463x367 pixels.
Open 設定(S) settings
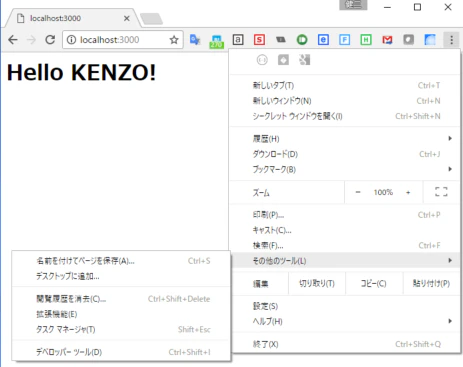pos(345,306)
